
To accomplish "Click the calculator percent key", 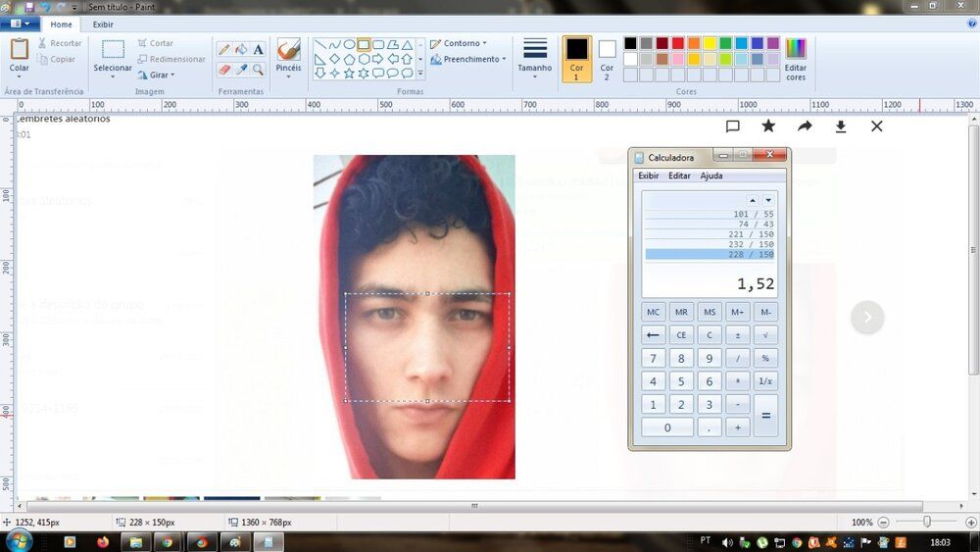I will tap(765, 358).
